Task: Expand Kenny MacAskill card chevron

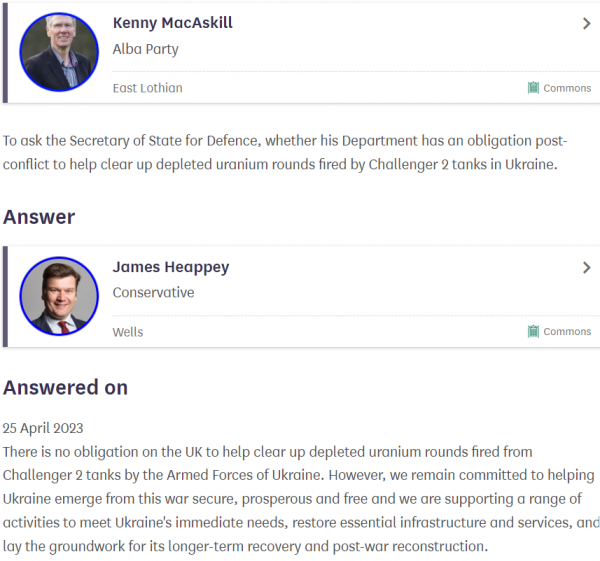Action: tap(586, 24)
